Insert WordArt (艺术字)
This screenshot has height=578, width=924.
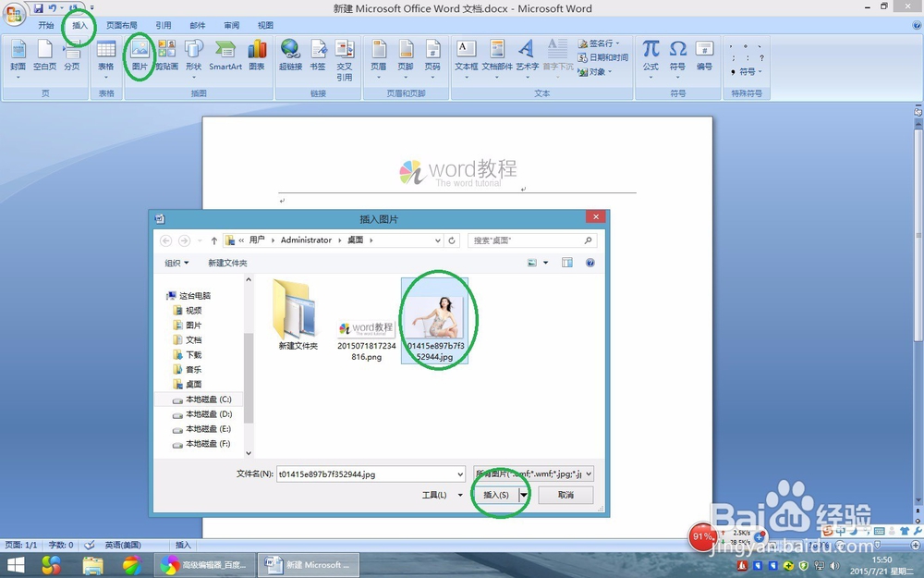coord(528,57)
